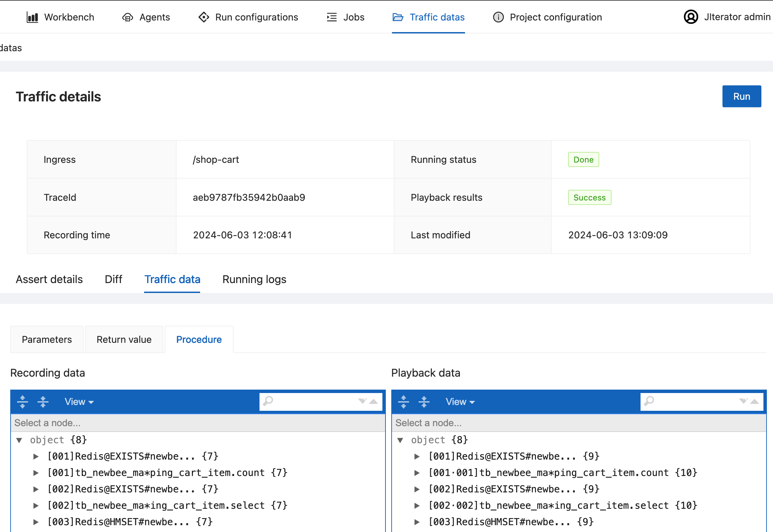773x532 pixels.
Task: Expand playback [002·002] cart_item.select node
Action: [417, 506]
